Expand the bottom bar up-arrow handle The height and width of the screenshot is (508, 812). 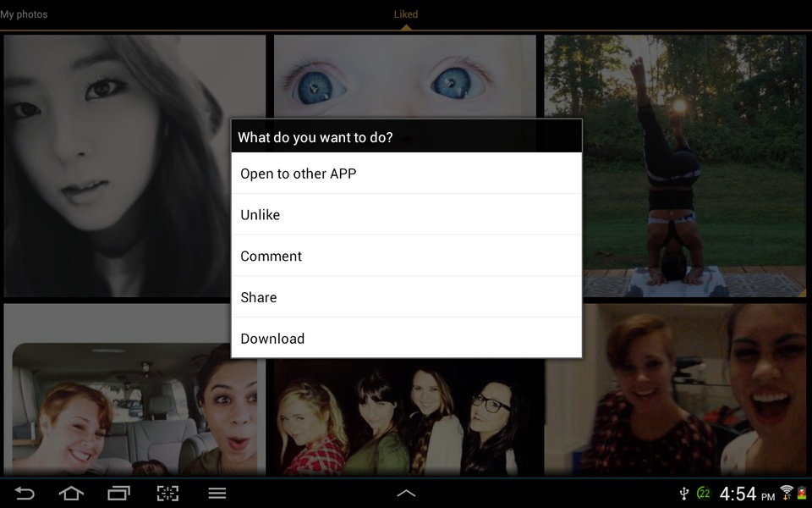click(406, 493)
